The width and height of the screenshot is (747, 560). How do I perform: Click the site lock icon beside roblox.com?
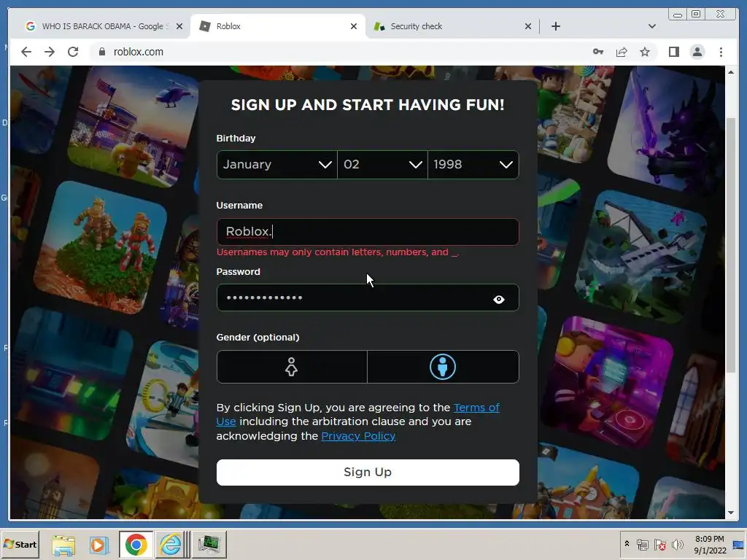102,52
